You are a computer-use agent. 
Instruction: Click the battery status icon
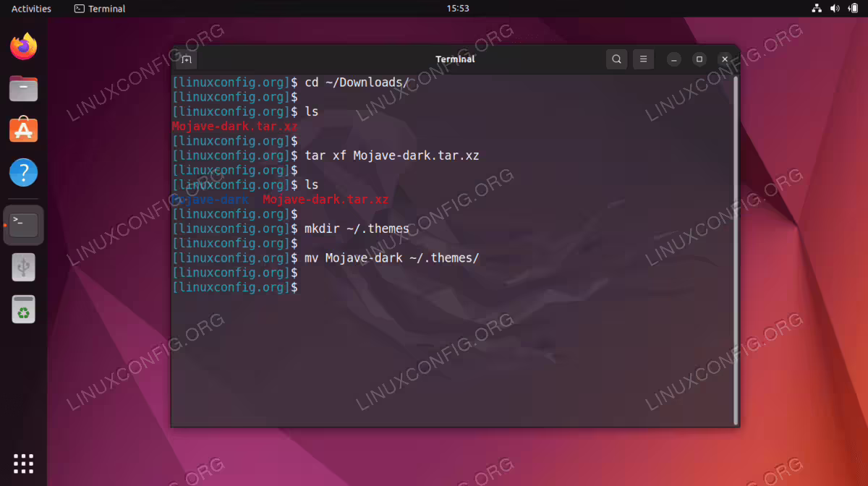(853, 9)
